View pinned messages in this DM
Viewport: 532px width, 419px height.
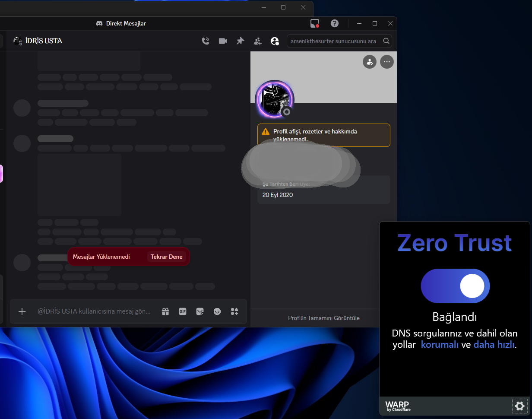[240, 41]
